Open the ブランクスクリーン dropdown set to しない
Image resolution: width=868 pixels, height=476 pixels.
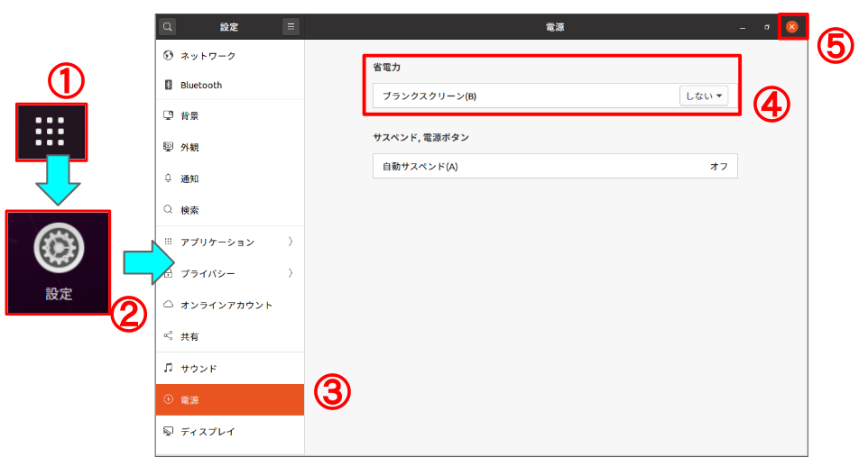click(704, 96)
